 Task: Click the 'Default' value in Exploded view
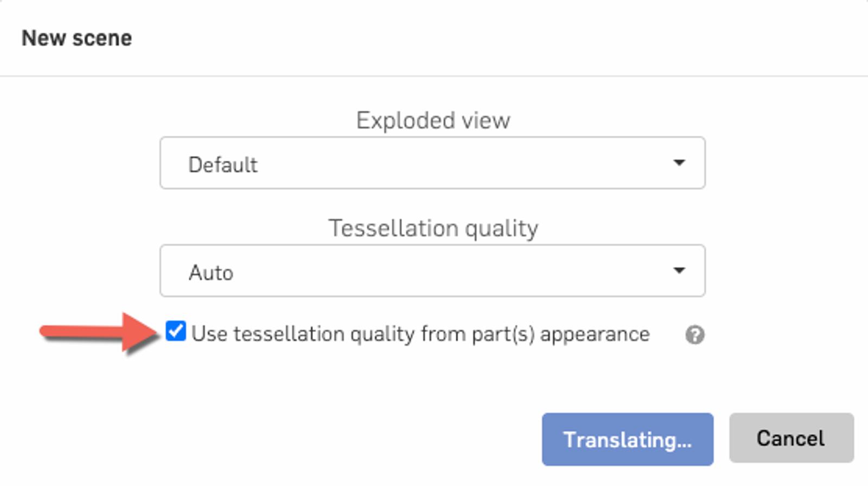click(223, 165)
